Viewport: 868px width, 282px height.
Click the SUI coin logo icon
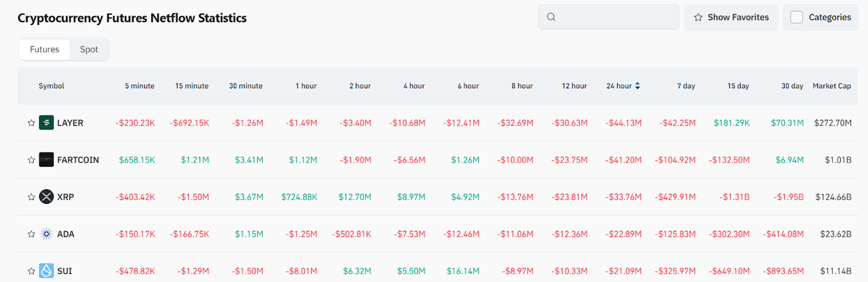pos(46,271)
